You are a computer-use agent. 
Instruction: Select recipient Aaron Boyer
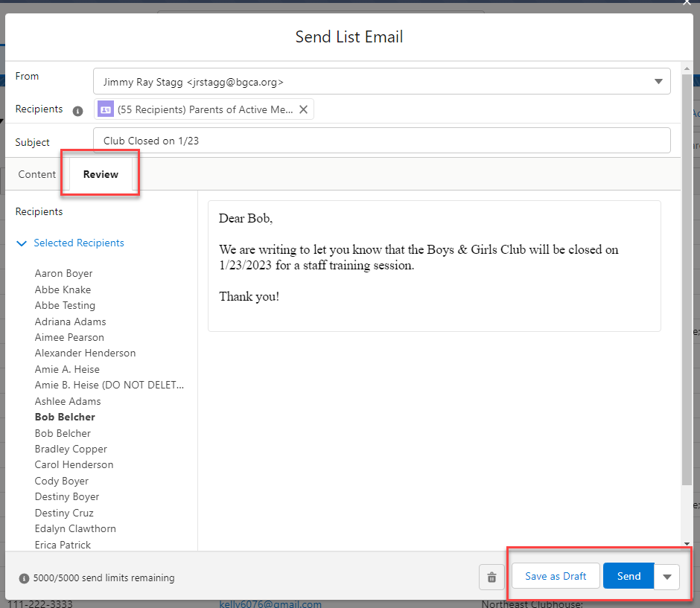point(63,273)
